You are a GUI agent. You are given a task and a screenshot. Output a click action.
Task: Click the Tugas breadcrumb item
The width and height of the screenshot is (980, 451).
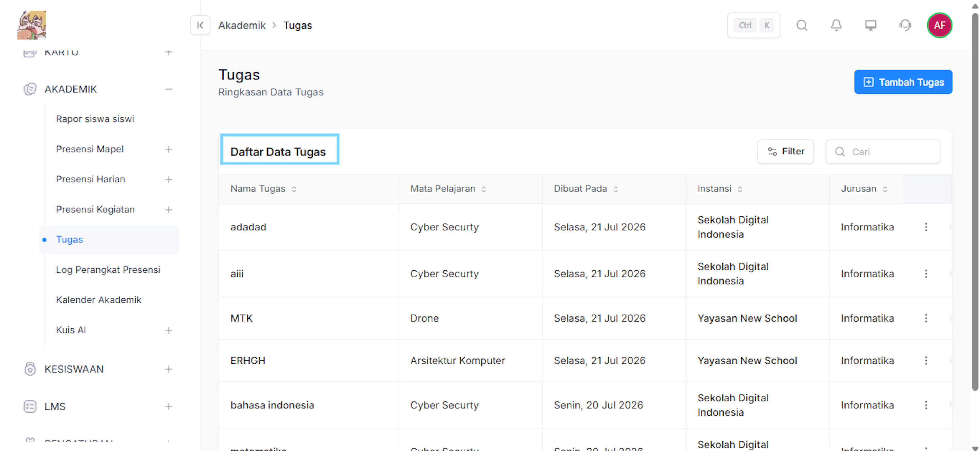point(298,25)
